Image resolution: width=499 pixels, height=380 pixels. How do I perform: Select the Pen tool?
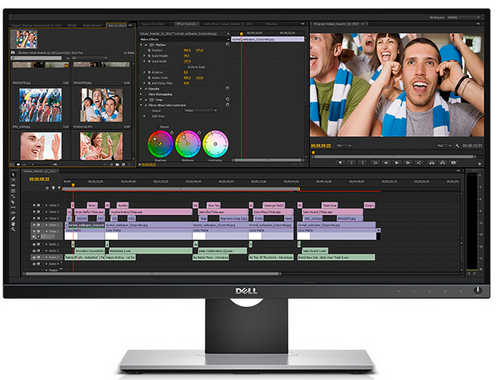(13, 218)
